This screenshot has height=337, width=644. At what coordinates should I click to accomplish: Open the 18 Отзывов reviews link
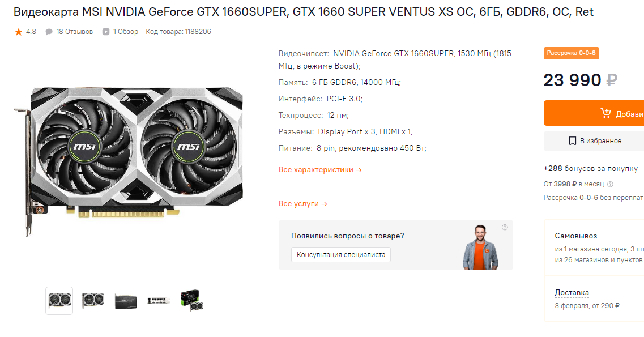[74, 32]
